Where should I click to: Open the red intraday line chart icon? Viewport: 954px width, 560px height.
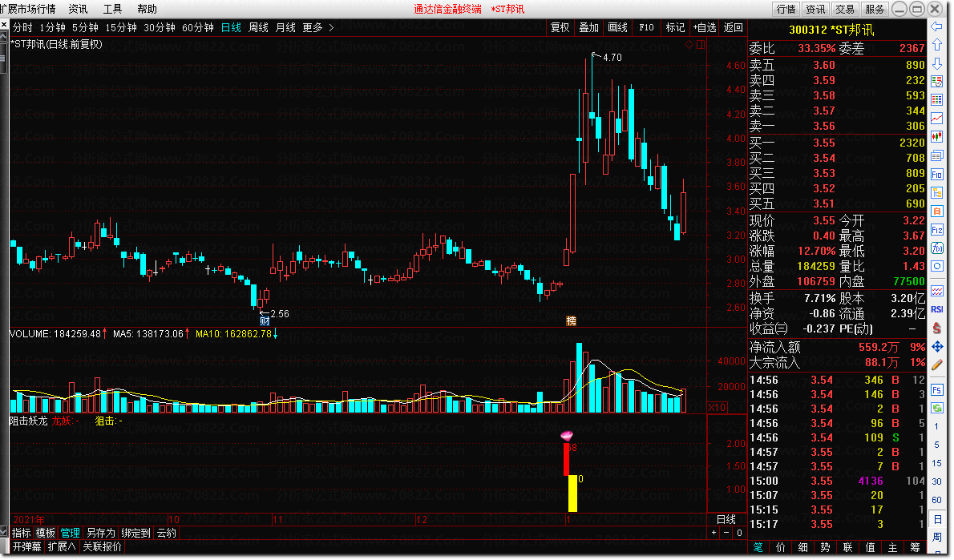(x=937, y=119)
